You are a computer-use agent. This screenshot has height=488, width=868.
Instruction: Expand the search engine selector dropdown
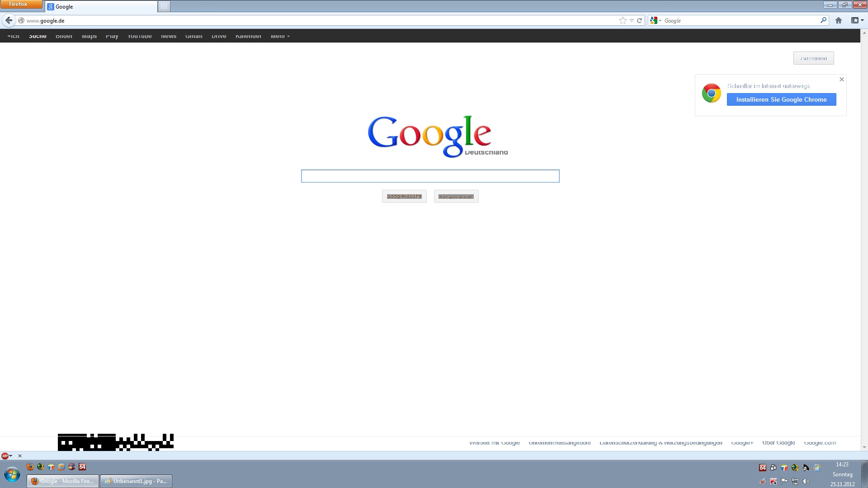(656, 20)
